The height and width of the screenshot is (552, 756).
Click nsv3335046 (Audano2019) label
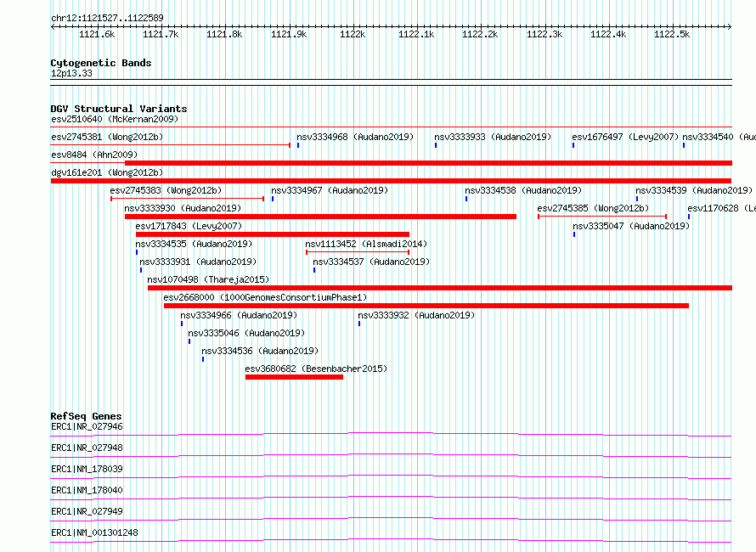[x=246, y=333]
